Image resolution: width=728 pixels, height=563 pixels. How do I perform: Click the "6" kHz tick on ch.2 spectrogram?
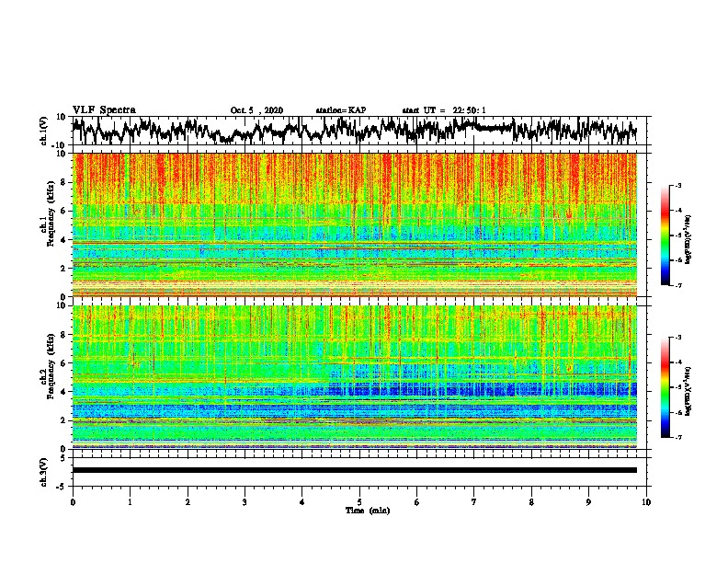point(63,363)
